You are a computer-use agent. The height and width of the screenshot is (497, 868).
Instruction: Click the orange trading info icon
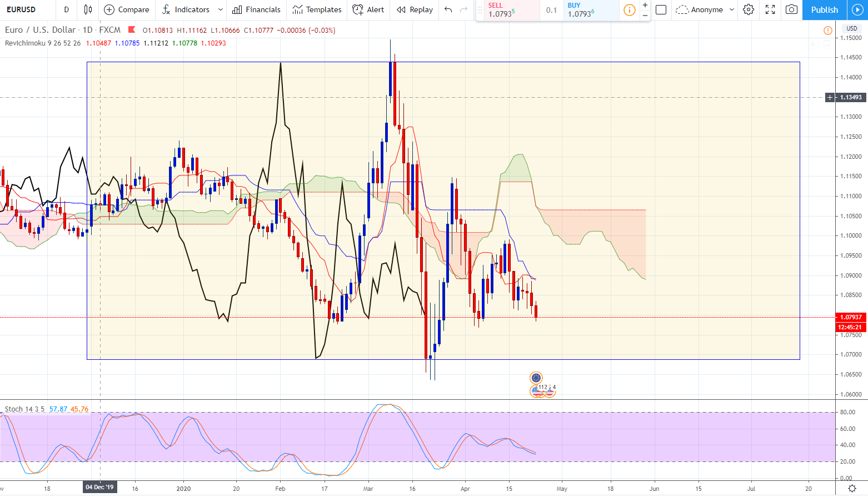tap(629, 10)
